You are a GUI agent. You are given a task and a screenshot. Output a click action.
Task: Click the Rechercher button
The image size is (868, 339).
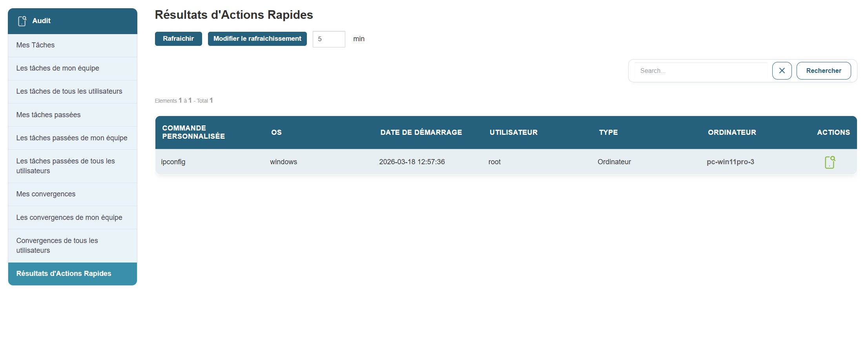click(823, 71)
